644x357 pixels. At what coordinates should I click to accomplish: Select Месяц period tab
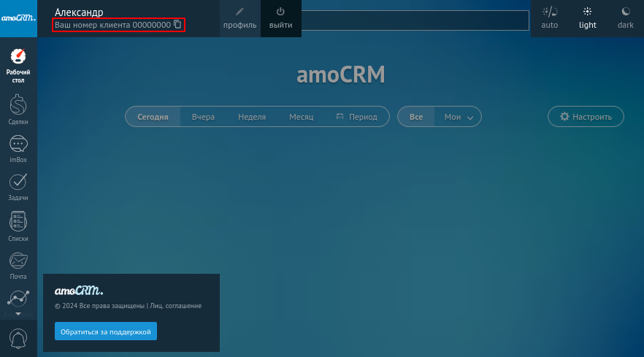click(x=301, y=117)
